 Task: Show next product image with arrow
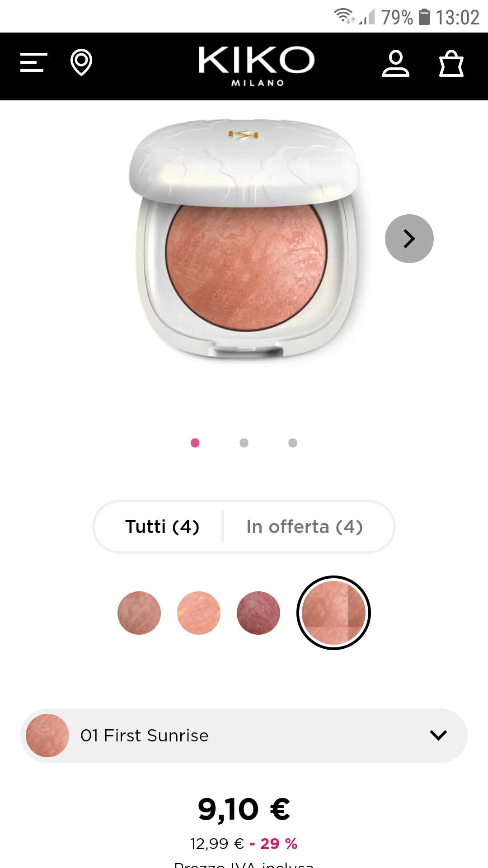409,239
